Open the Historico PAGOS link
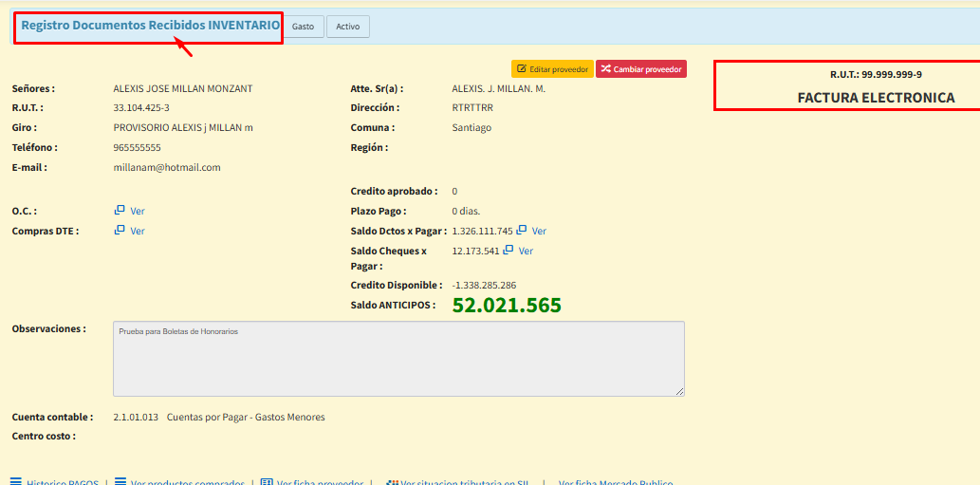Image resolution: width=980 pixels, height=485 pixels. [63, 482]
